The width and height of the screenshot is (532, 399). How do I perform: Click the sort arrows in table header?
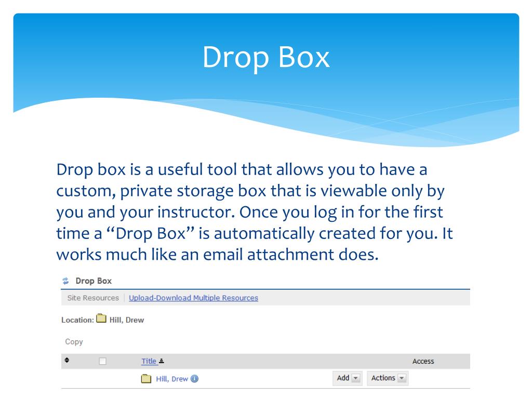67,361
